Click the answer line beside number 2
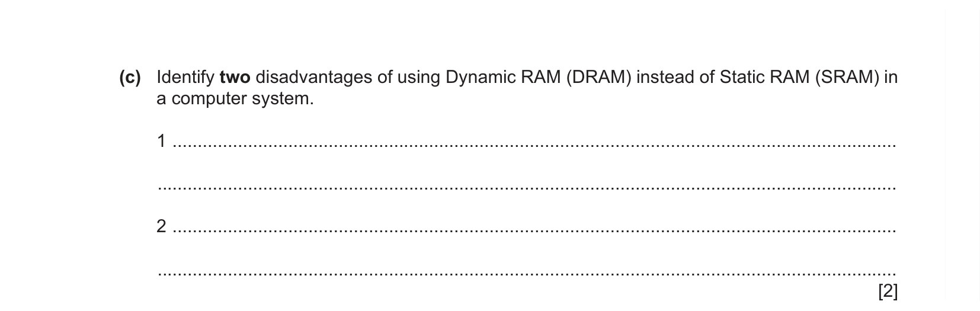Image resolution: width=980 pixels, height=311 pixels. (x=535, y=230)
